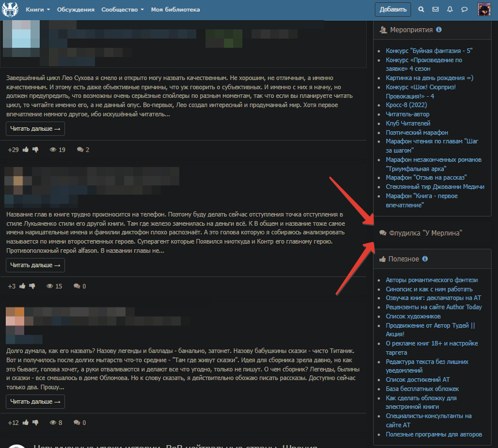Viewport: 498px width, 448px height.
Task: Expand the Сообщество dropdown menu
Action: [x=122, y=10]
